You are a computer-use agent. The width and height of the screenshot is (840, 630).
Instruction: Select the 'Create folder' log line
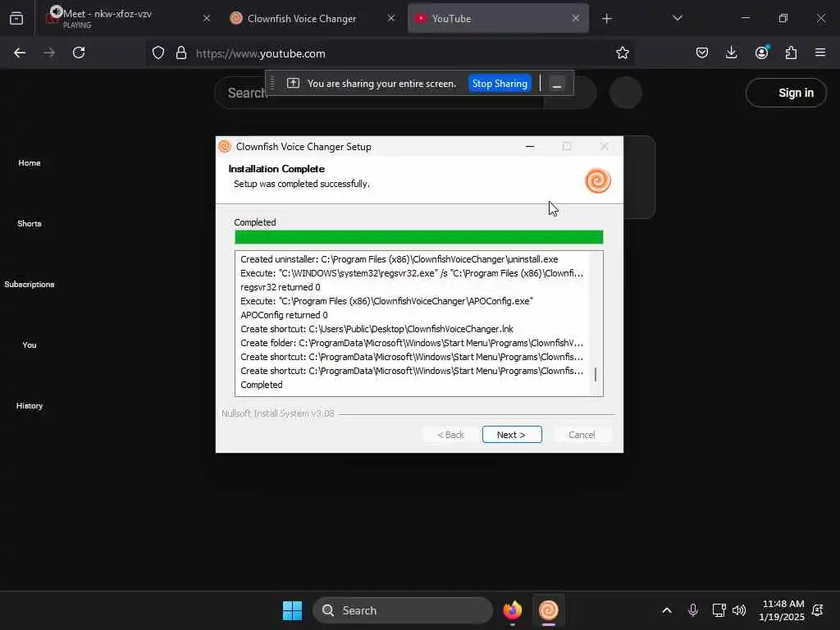click(412, 343)
